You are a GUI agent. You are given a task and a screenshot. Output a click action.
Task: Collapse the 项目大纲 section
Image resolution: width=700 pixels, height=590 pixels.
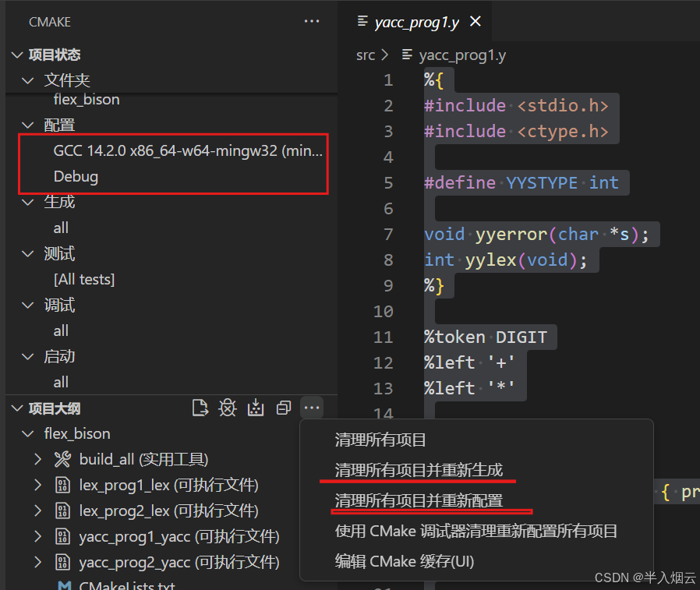point(17,408)
